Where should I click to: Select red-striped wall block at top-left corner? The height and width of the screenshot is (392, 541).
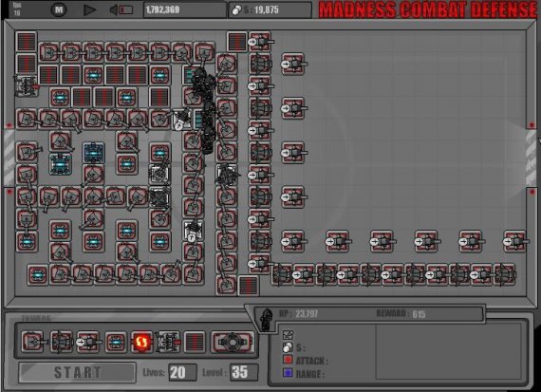click(27, 42)
